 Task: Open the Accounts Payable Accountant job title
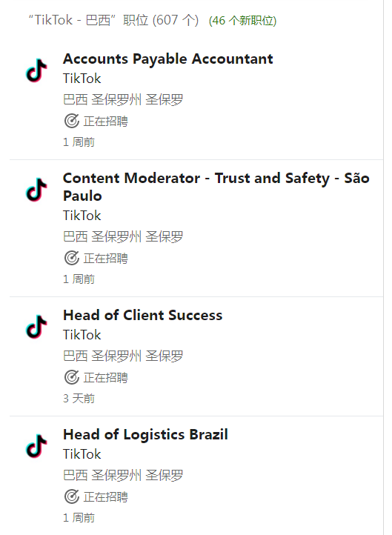pos(168,59)
